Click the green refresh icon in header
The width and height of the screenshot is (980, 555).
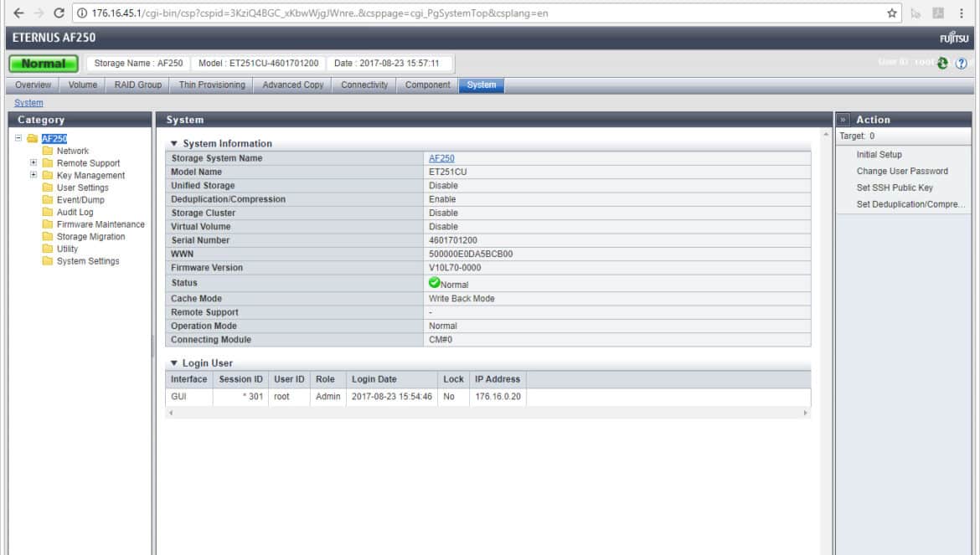pyautogui.click(x=942, y=63)
